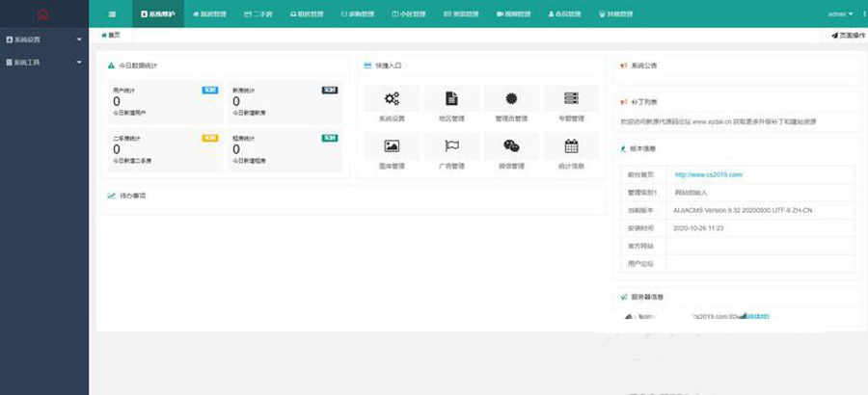Switch to 二手房 top navigation tab
Viewport: 868px width, 395px height.
click(258, 14)
